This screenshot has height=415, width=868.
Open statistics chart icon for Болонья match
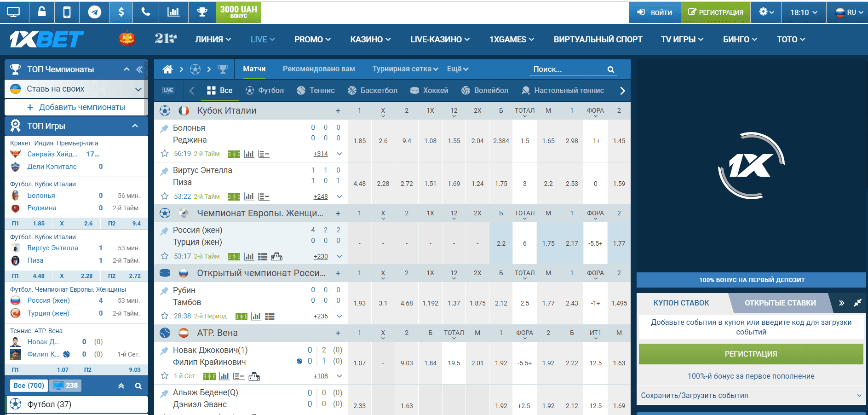point(249,154)
